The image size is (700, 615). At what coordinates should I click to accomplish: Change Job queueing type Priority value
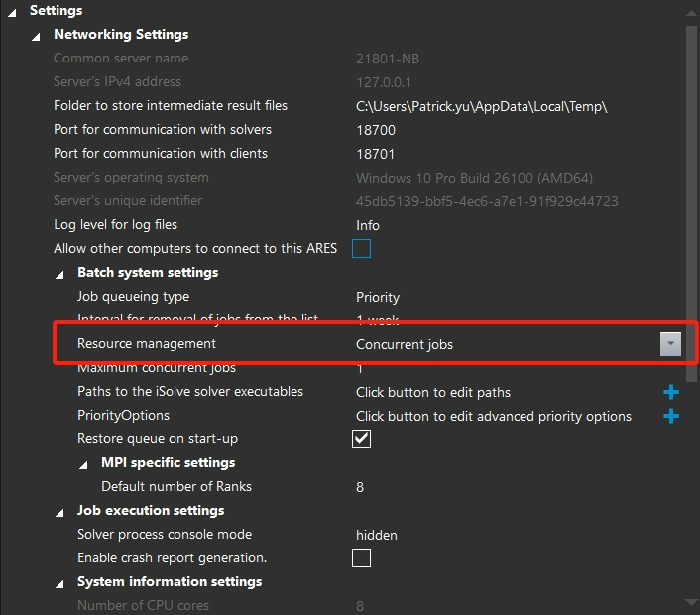(x=378, y=297)
